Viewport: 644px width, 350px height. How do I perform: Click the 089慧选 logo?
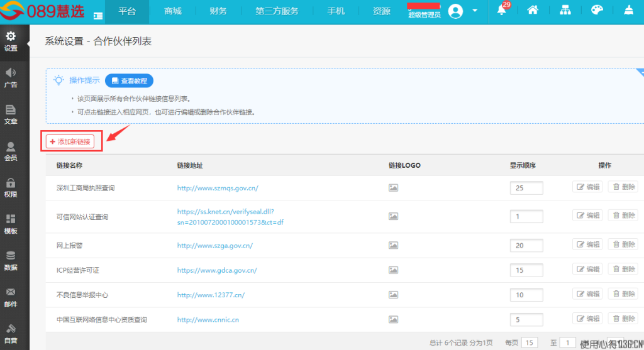[x=42, y=11]
